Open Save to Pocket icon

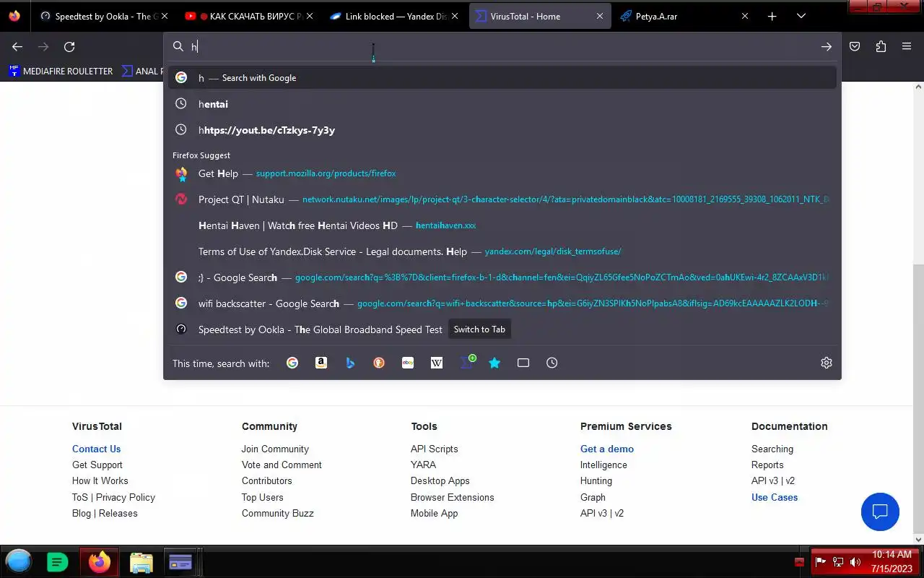click(855, 46)
